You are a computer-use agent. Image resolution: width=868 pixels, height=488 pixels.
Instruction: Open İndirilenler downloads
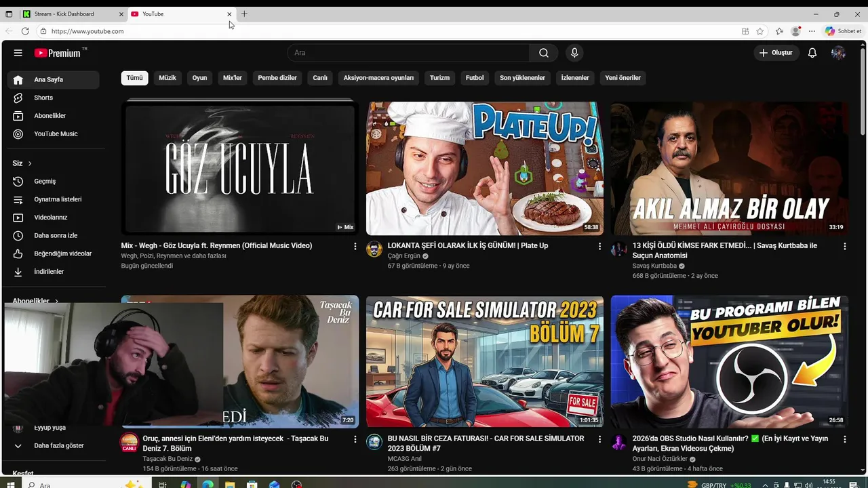54,272
